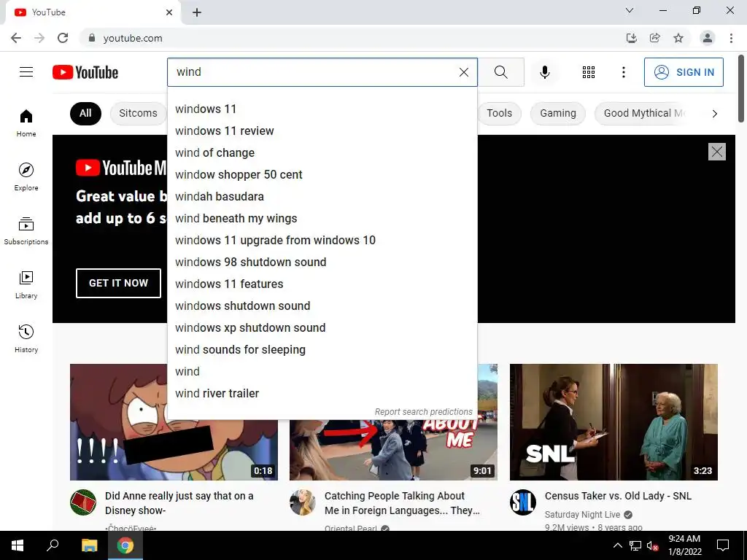The height and width of the screenshot is (560, 747).
Task: Choose suggestion windows 11 review
Action: point(322,131)
